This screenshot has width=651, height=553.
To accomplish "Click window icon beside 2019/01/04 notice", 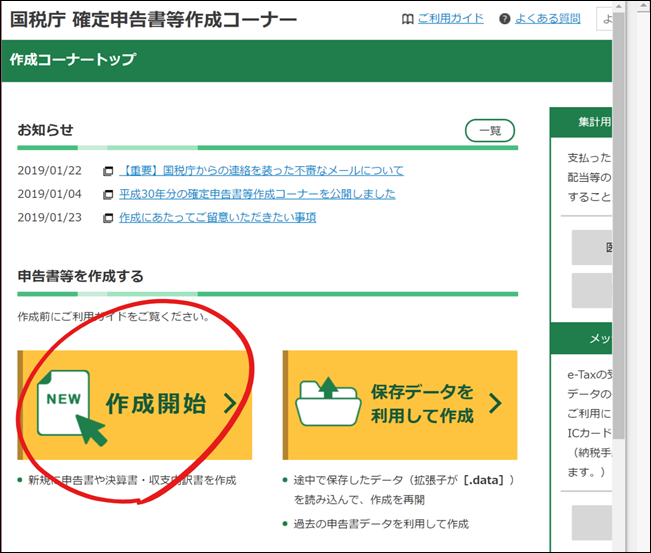I will coord(108,194).
